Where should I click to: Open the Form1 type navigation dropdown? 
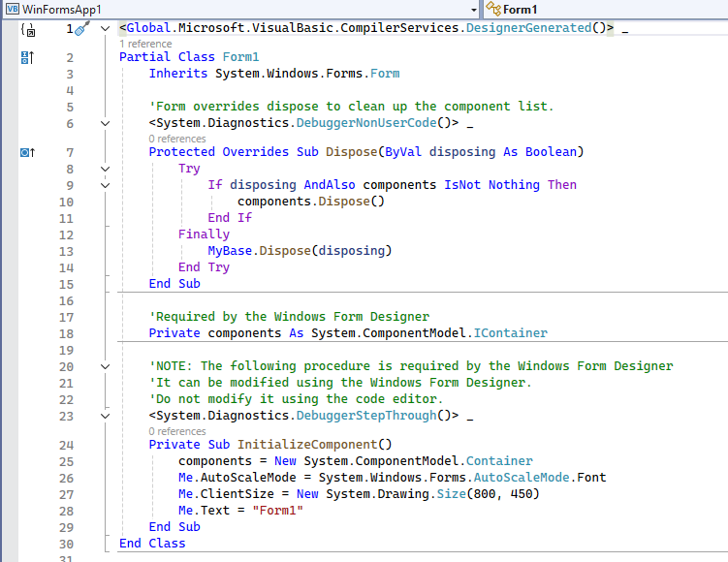tap(606, 10)
